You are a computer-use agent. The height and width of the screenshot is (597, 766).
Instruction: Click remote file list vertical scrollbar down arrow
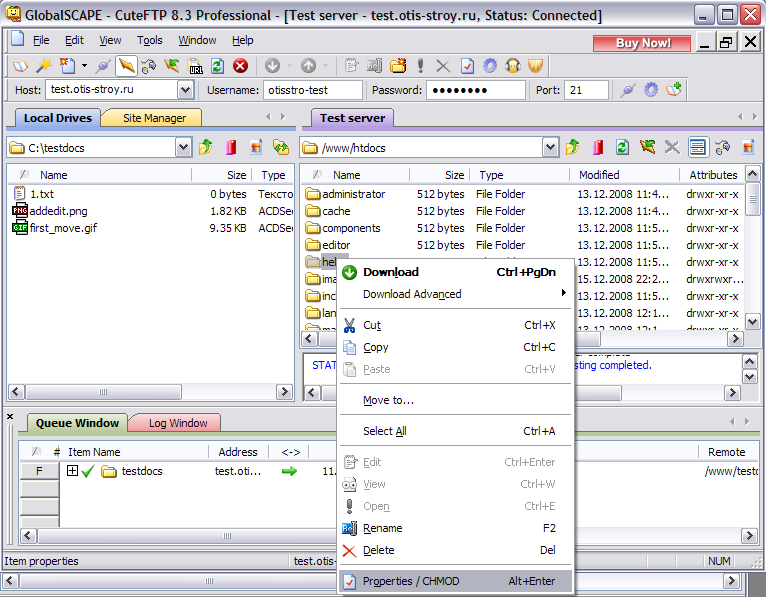point(752,321)
